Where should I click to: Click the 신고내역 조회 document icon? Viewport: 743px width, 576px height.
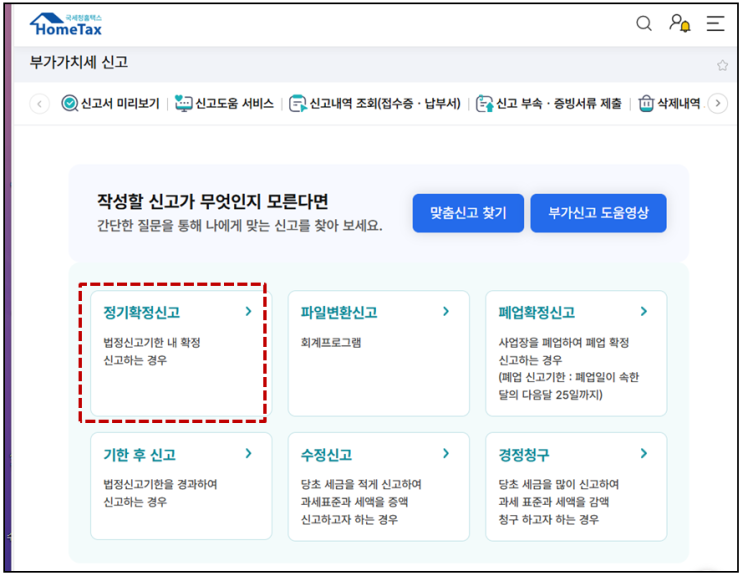tap(298, 103)
